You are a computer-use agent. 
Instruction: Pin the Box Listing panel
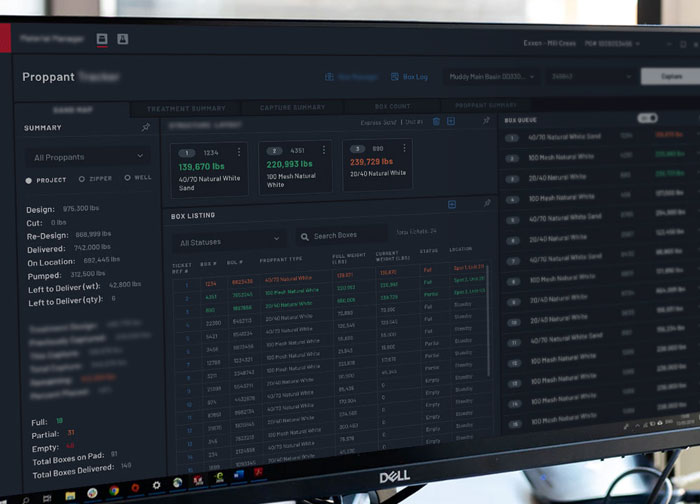pyautogui.click(x=487, y=203)
